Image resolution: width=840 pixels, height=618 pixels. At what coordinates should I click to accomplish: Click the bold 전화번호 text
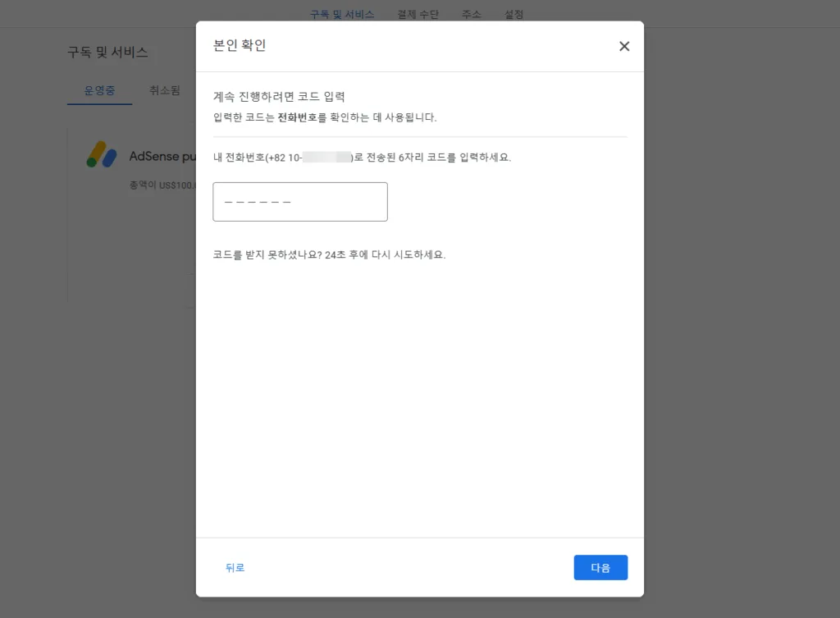point(298,117)
